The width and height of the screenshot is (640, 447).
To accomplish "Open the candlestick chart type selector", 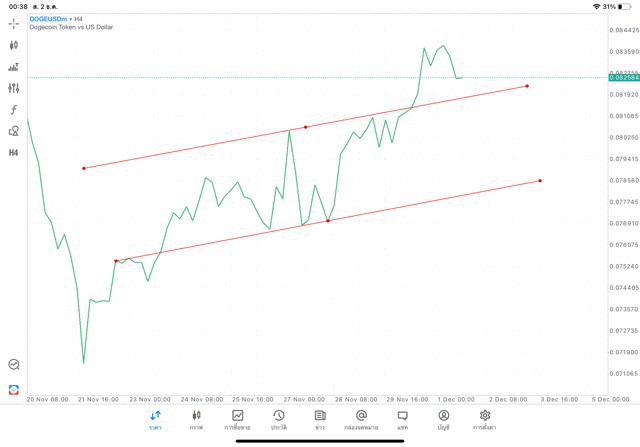I will pyautogui.click(x=14, y=45).
